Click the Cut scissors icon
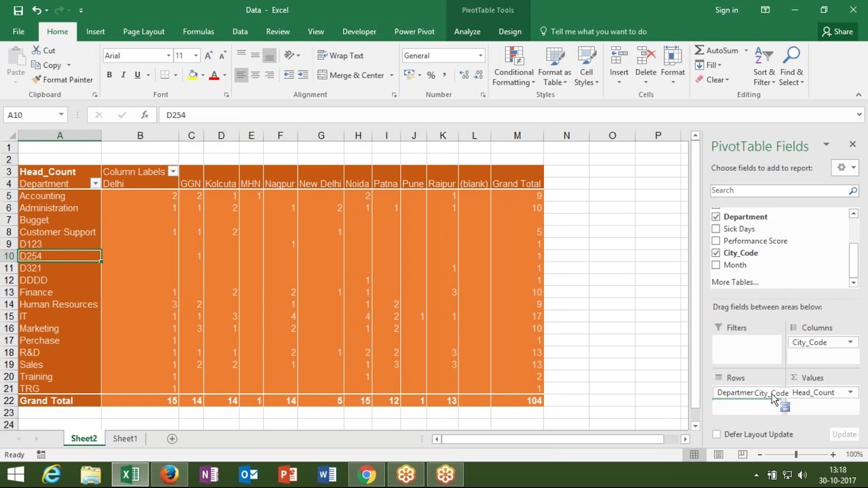 pos(37,51)
